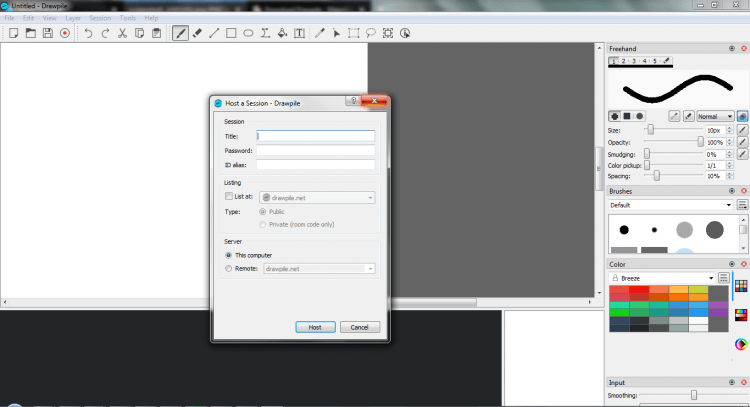
Task: Select the Text annotation tool
Action: (299, 33)
